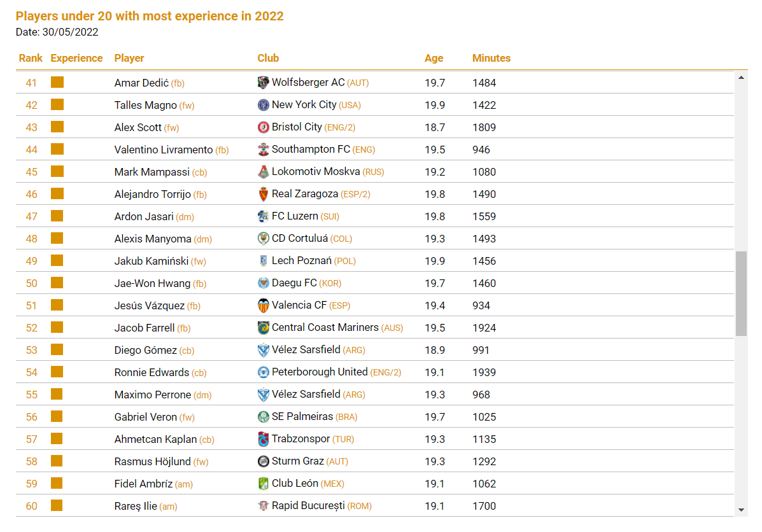Click page title Players under 20 heading
The width and height of the screenshot is (762, 532).
[x=150, y=16]
